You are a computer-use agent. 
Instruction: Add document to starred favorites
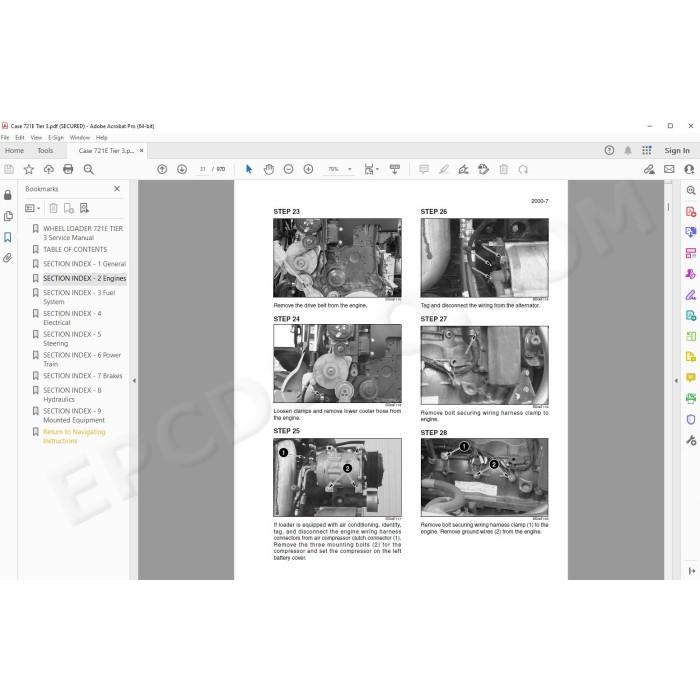(x=29, y=169)
